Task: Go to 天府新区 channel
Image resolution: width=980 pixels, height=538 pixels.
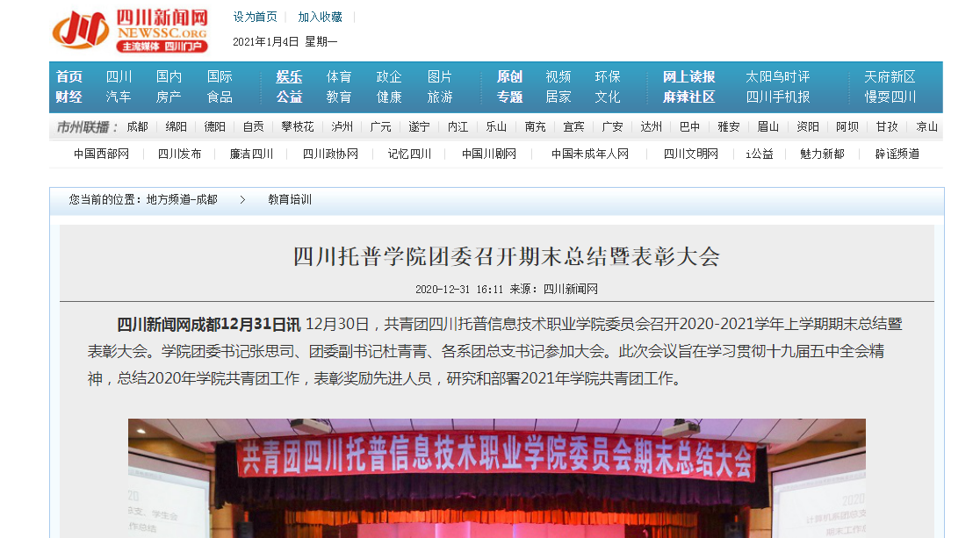Action: [890, 76]
